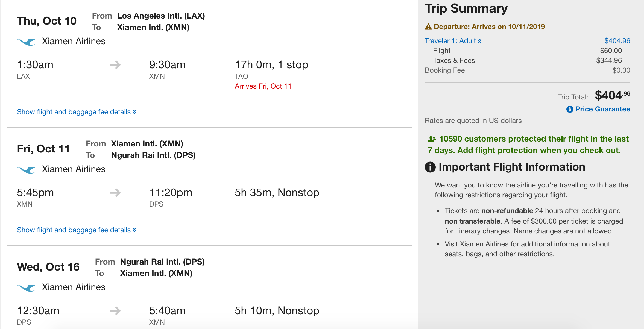Expand flight and baggage details for Oct 11

[76, 230]
